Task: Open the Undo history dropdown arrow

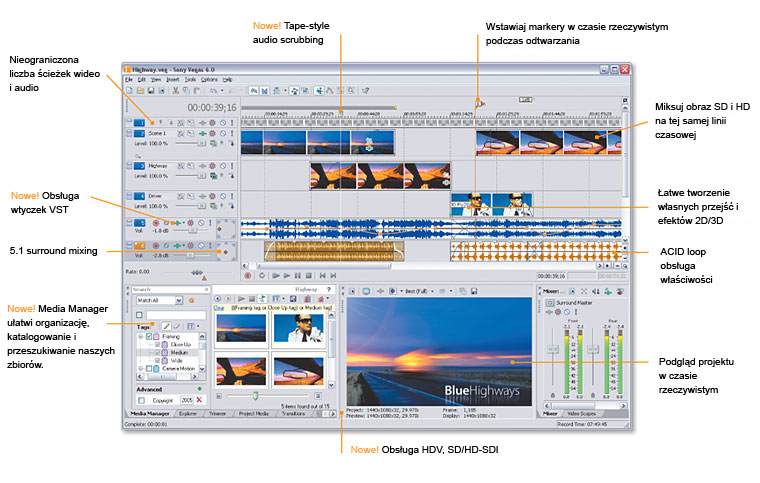Action: (222, 91)
